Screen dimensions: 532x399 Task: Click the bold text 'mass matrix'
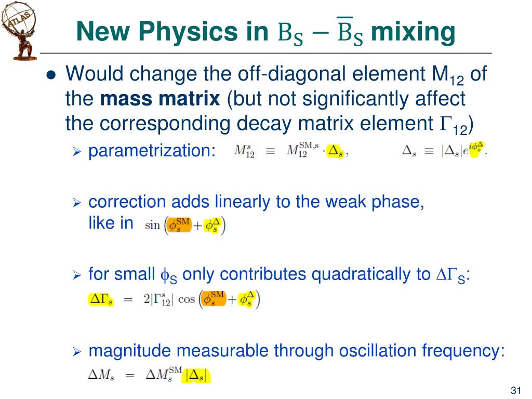[x=160, y=99]
